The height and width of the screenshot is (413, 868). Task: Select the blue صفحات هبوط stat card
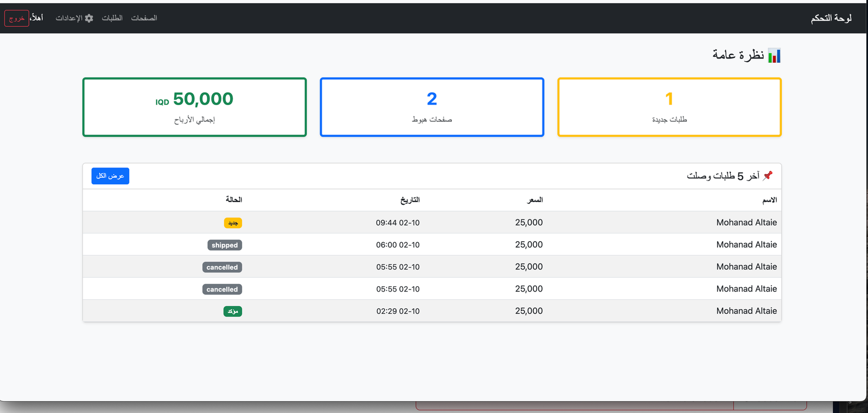(x=432, y=107)
